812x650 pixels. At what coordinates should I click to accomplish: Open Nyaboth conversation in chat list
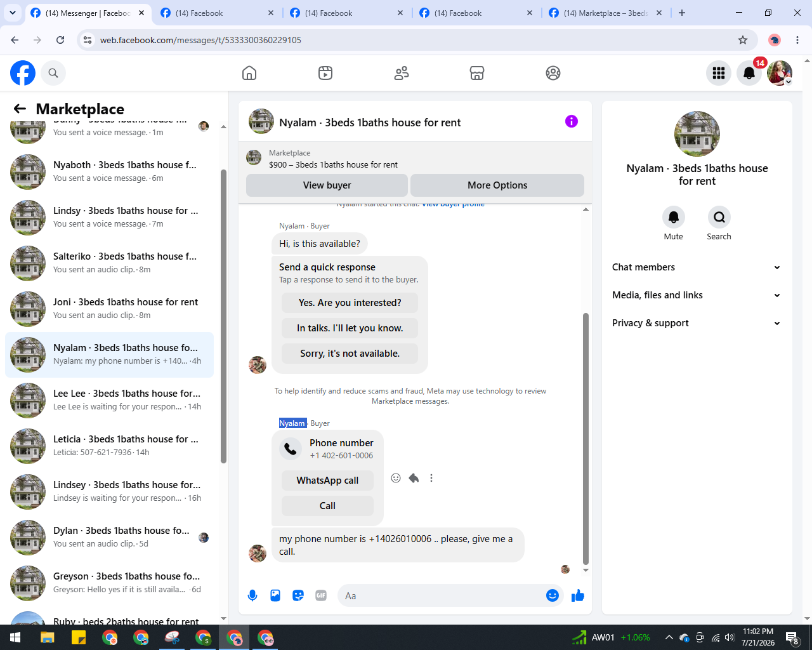coord(109,171)
